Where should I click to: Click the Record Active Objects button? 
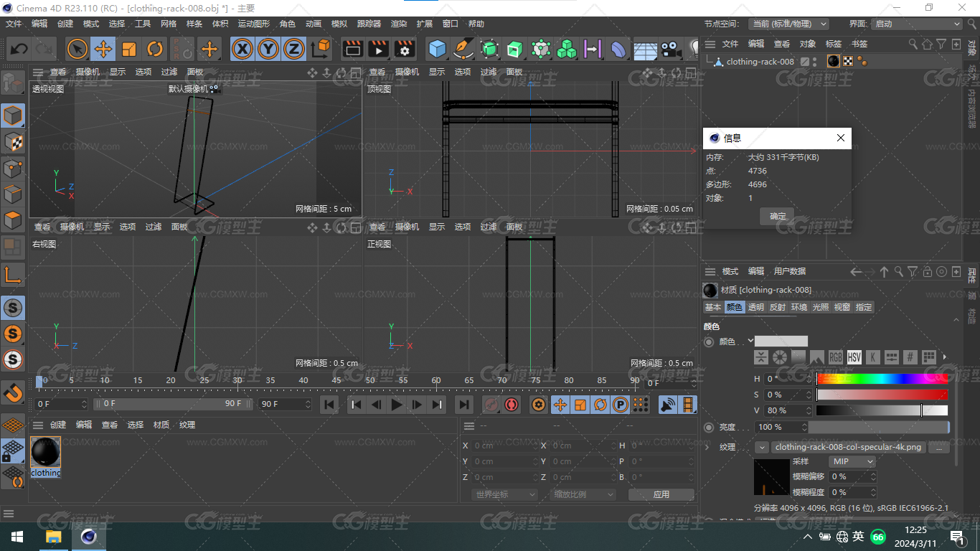(491, 405)
